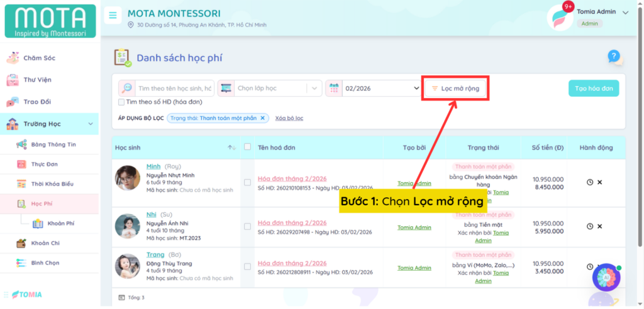Click the sort arrows in Học sinh column
The image size is (644, 309).
pos(231,148)
